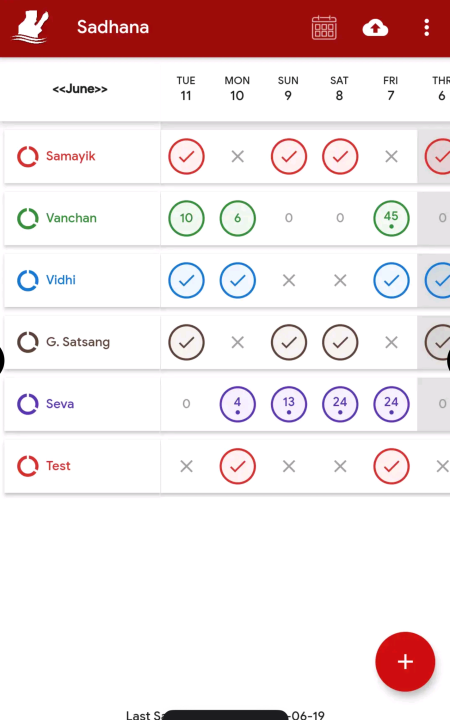This screenshot has width=450, height=720.
Task: Toggle Samayik checkmark for Tuesday 11
Action: (x=186, y=157)
